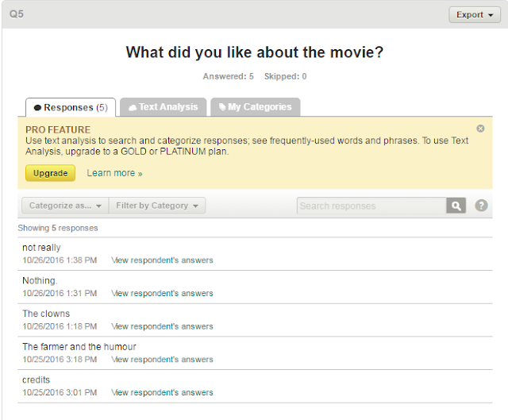The height and width of the screenshot is (420, 508).
Task: Expand the Categorize as dropdown
Action: [65, 206]
